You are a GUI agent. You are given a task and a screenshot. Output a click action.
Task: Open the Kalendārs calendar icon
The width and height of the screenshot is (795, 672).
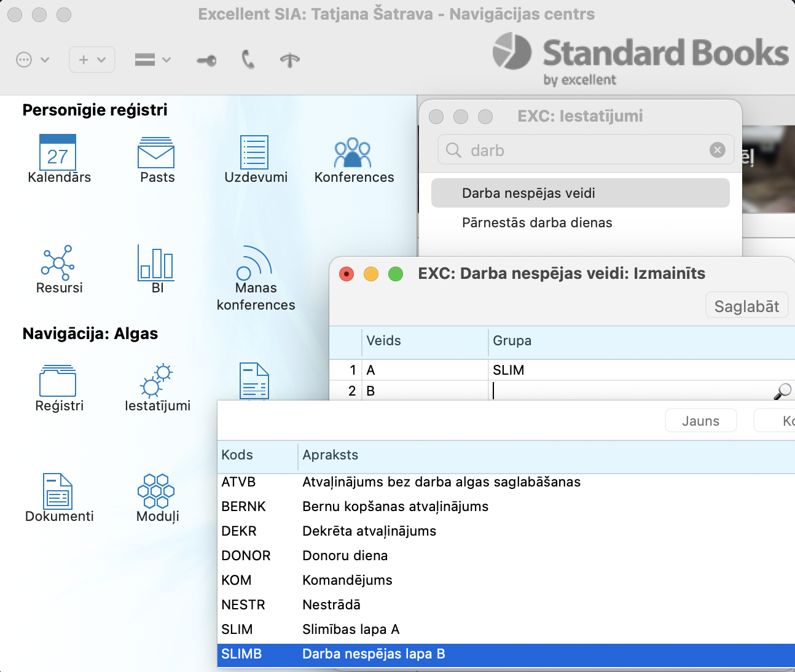(x=58, y=153)
